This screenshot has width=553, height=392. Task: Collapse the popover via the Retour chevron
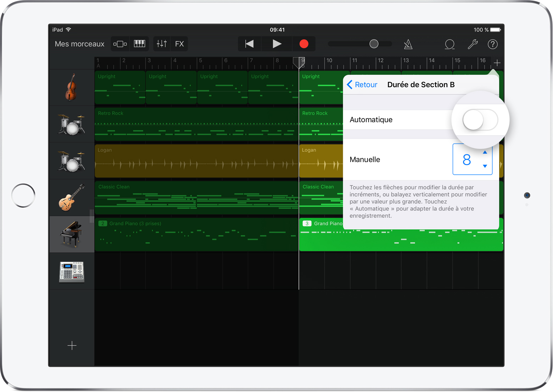[350, 84]
